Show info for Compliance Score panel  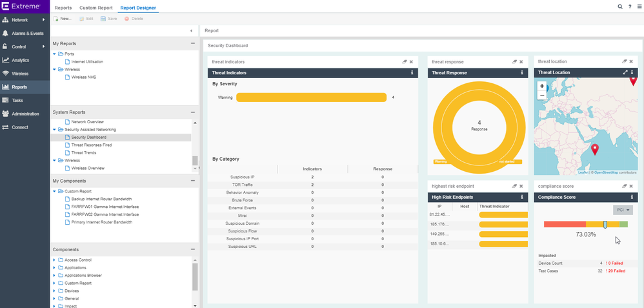click(x=632, y=198)
